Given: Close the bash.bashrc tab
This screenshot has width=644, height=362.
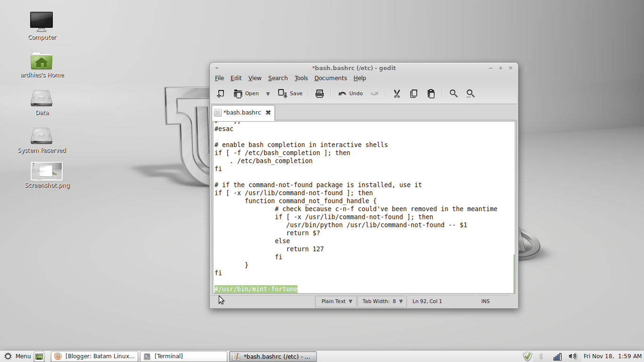Looking at the screenshot, I should point(268,113).
